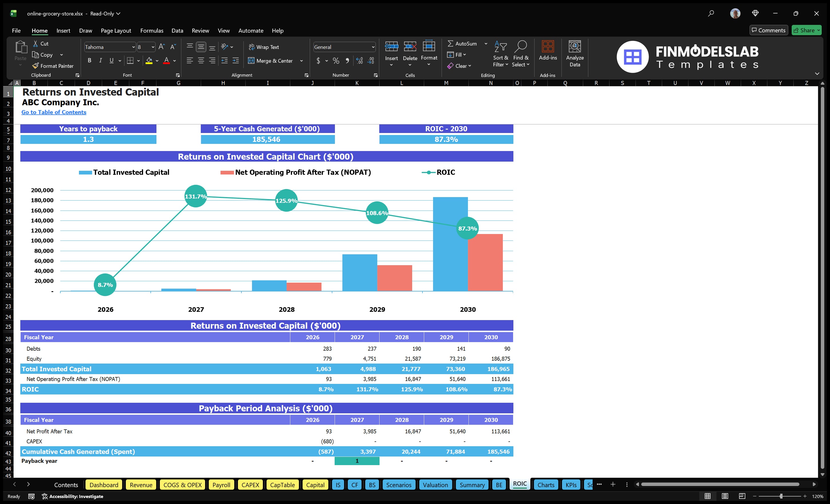Switch to the Charts sheet
The image size is (830, 504).
point(546,485)
